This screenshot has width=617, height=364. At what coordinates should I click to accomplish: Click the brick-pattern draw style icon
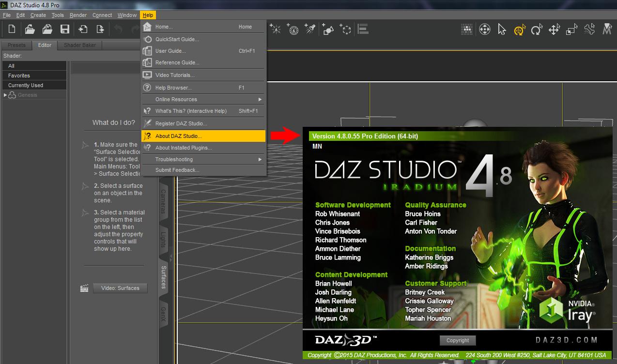click(x=467, y=30)
